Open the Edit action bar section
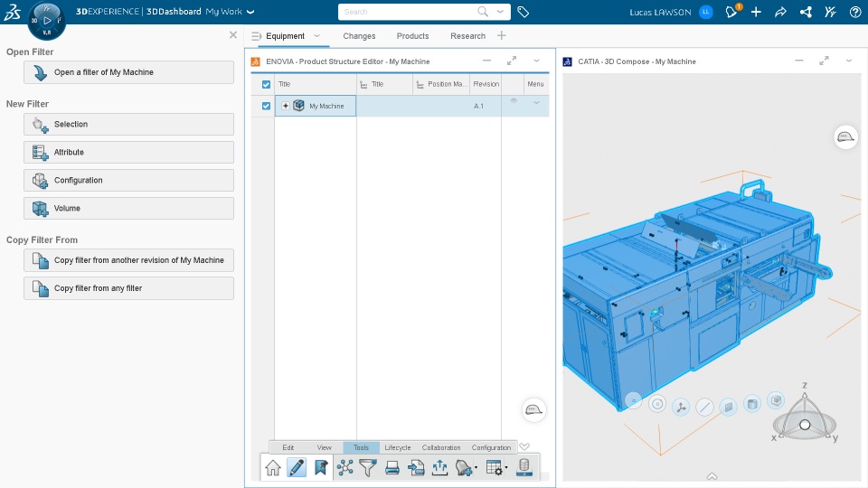Viewport: 868px width, 488px height. click(x=288, y=447)
